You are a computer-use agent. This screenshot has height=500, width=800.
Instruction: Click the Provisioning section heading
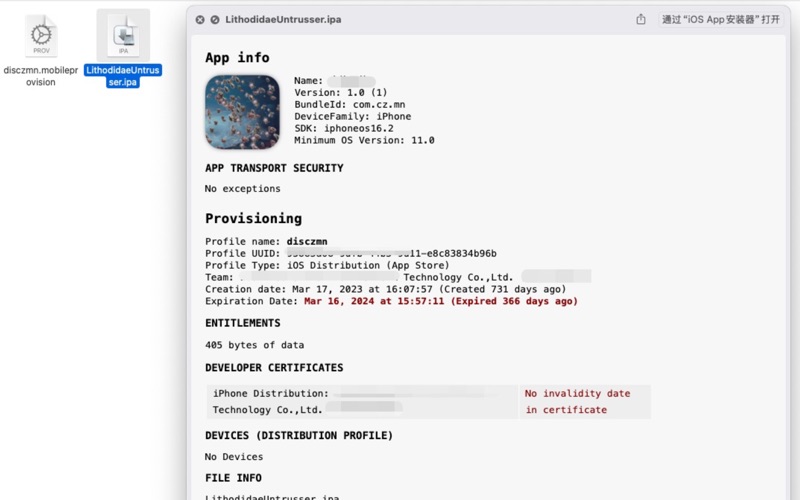coord(253,218)
